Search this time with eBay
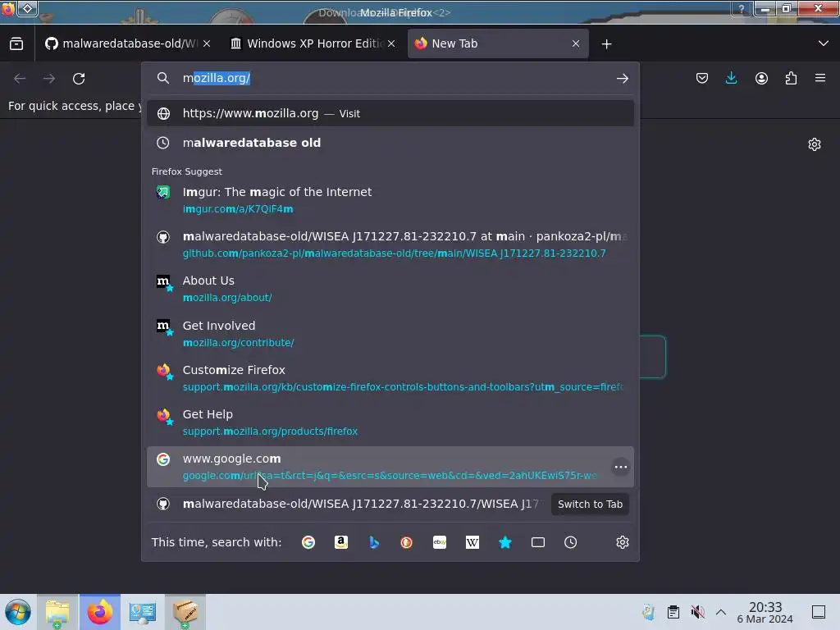Viewport: 840px width, 630px height. [440, 542]
